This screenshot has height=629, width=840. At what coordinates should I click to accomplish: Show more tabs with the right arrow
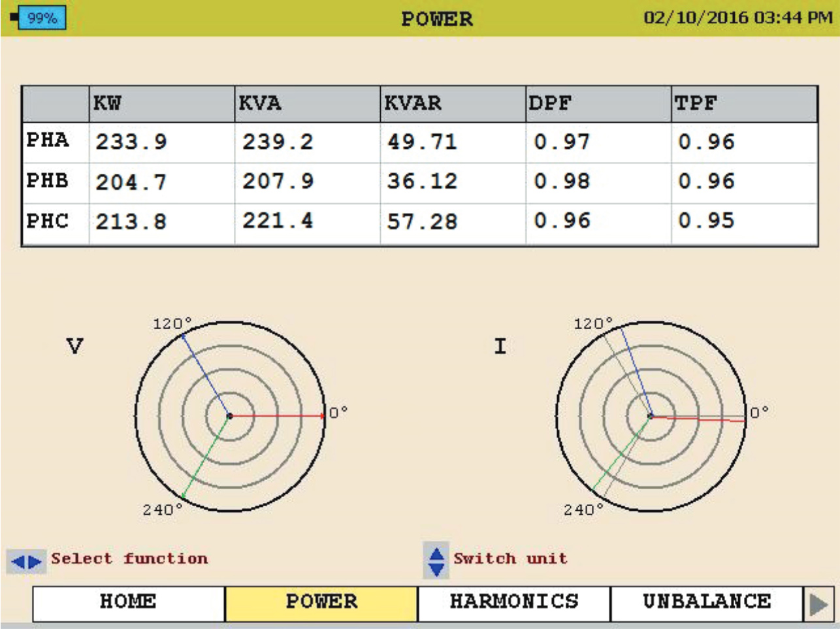[818, 604]
